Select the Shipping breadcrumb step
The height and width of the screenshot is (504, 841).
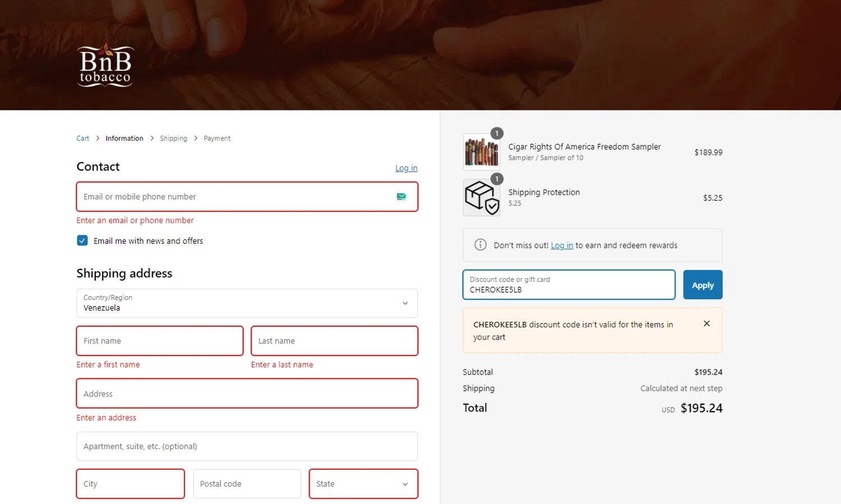point(173,138)
